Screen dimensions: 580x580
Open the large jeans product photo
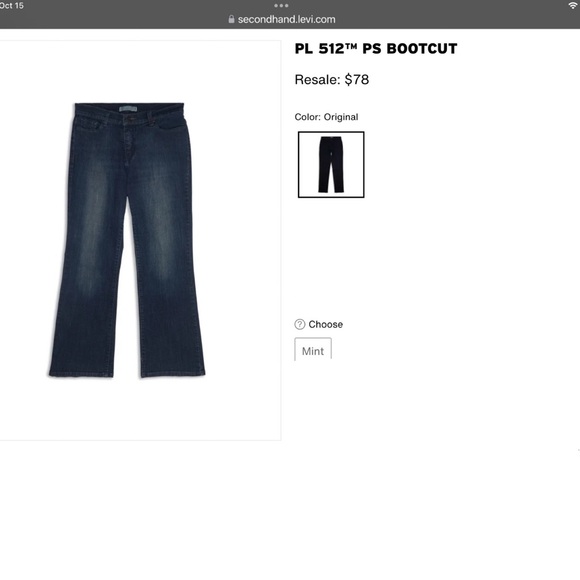click(x=127, y=240)
